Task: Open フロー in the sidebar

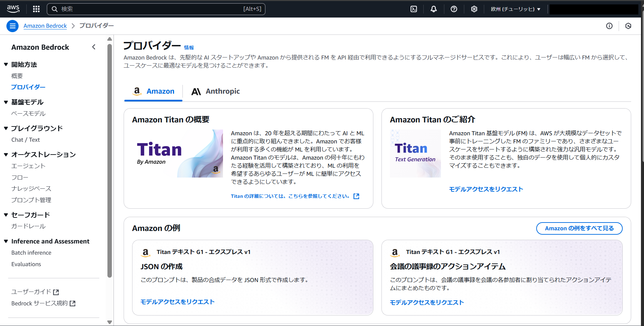Action: (20, 178)
